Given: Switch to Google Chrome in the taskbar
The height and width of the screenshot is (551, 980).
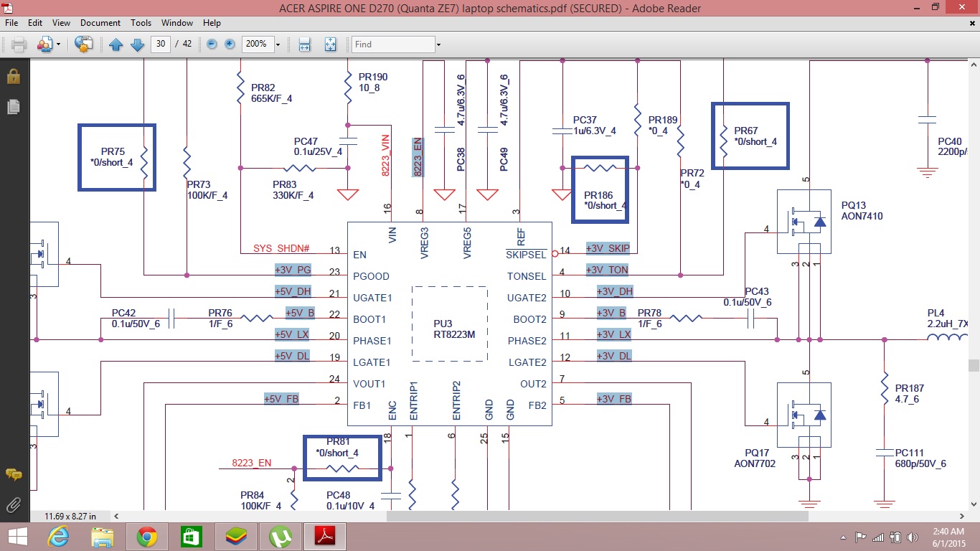Looking at the screenshot, I should coord(147,536).
